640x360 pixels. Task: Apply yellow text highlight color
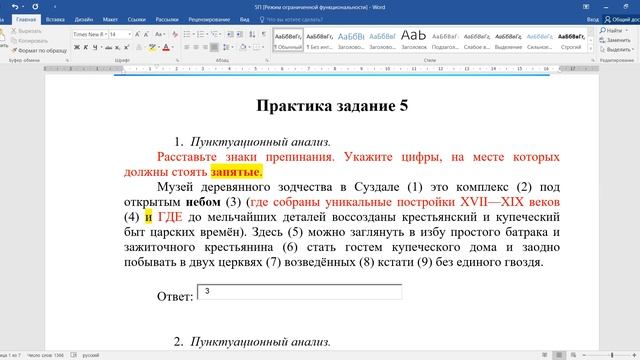coord(152,48)
